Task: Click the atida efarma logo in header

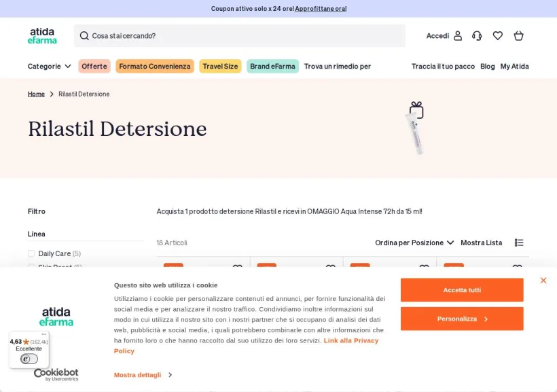Action: pos(42,35)
